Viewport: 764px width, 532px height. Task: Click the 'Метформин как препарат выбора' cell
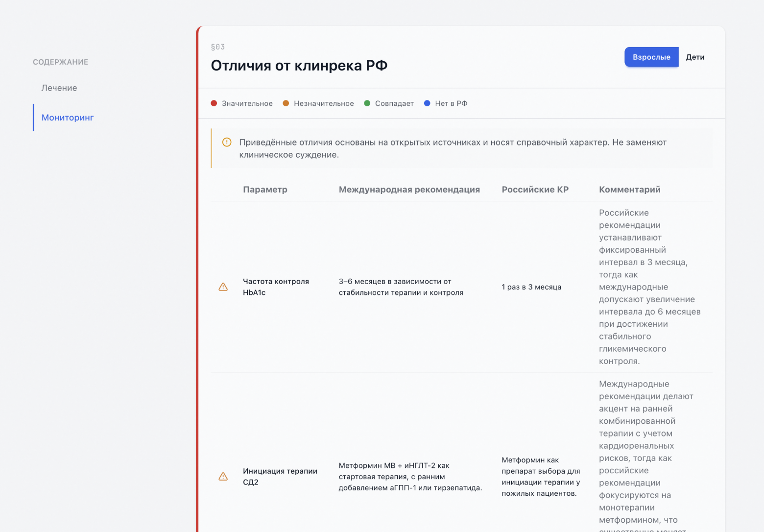541,477
